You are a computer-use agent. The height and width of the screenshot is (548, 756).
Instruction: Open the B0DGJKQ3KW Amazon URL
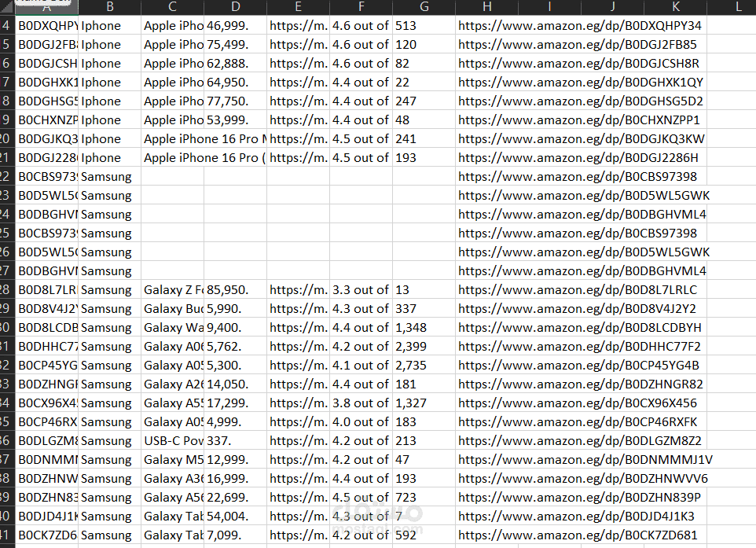(x=582, y=139)
